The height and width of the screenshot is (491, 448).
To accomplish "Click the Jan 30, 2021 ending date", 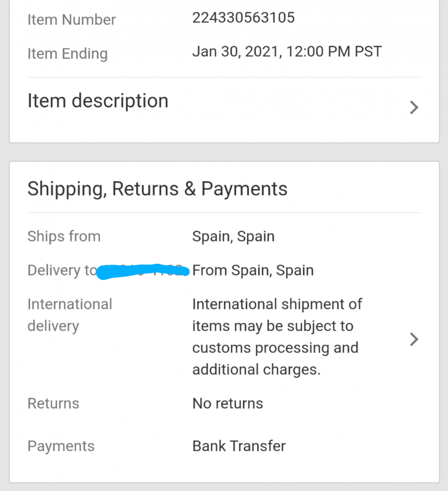I will (x=287, y=52).
